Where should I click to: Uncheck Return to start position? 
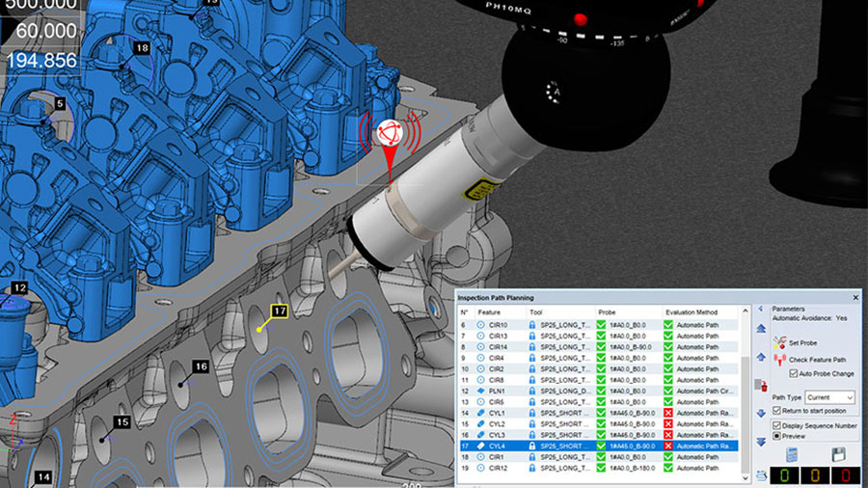777,411
